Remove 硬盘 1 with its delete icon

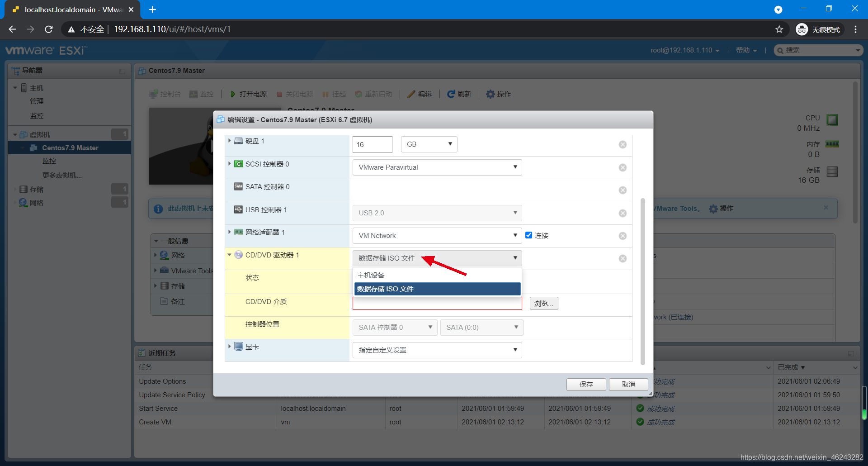pyautogui.click(x=623, y=145)
